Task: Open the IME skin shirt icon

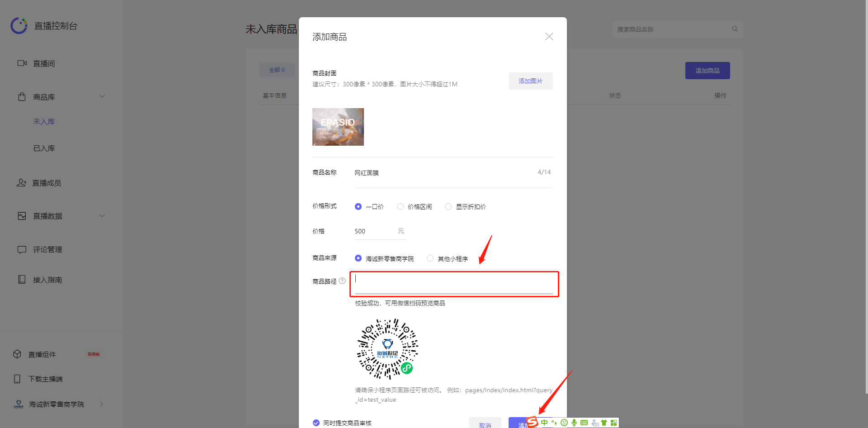Action: coord(604,423)
